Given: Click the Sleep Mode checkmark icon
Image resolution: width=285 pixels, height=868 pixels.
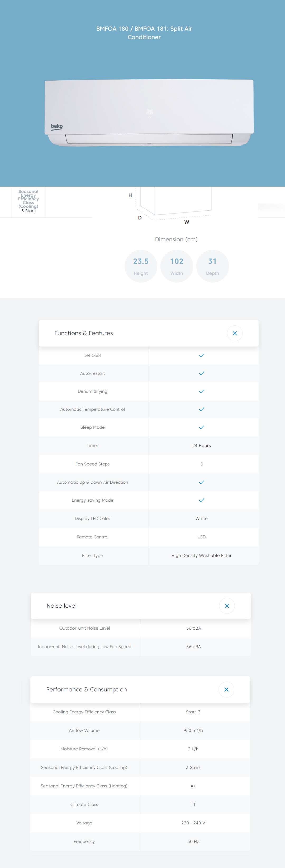Looking at the screenshot, I should coord(201,427).
